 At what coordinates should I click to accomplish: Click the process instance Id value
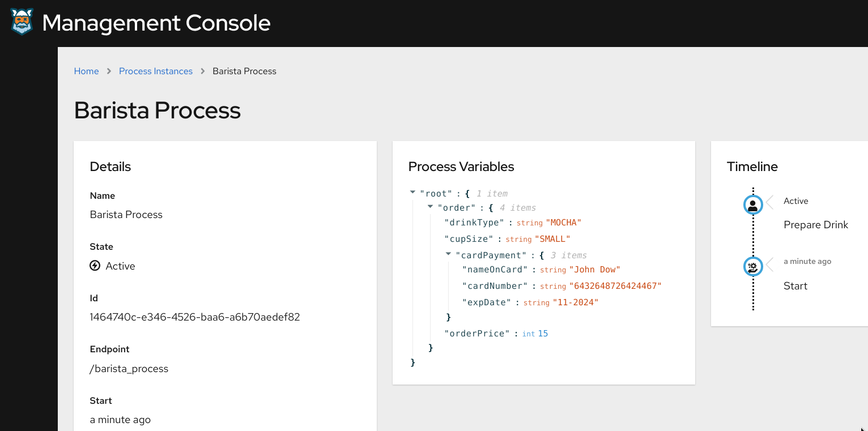[x=194, y=317]
